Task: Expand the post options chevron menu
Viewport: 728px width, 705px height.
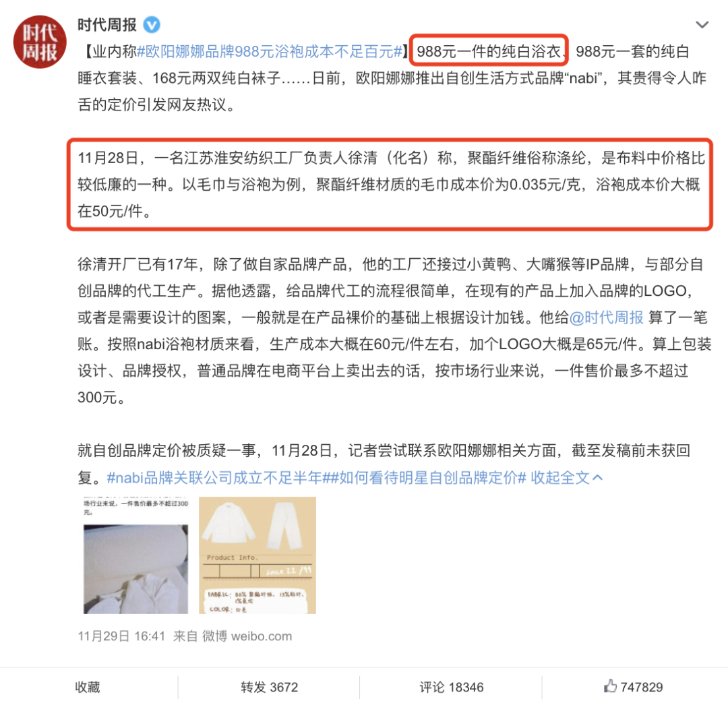Action: click(x=702, y=24)
